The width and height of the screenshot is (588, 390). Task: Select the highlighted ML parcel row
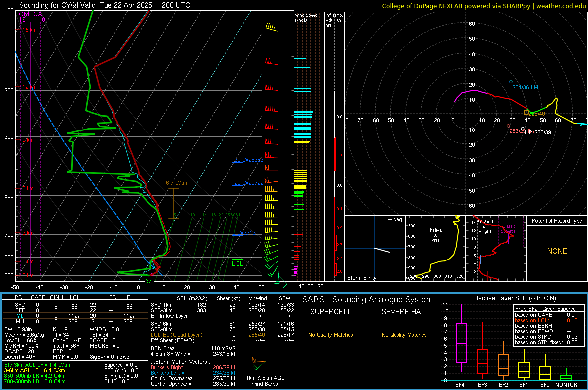pyautogui.click(x=75, y=316)
